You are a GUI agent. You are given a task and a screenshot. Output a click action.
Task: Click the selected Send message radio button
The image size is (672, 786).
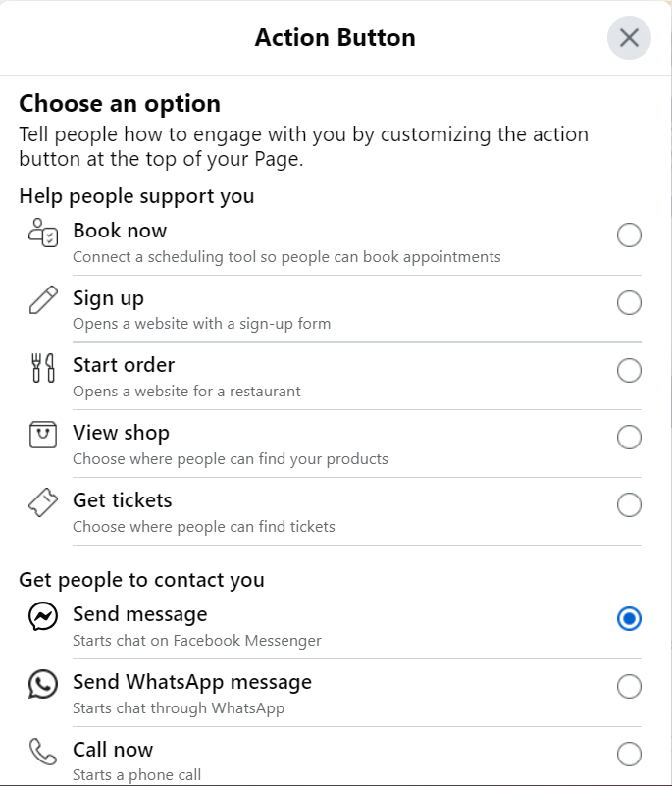tap(629, 619)
